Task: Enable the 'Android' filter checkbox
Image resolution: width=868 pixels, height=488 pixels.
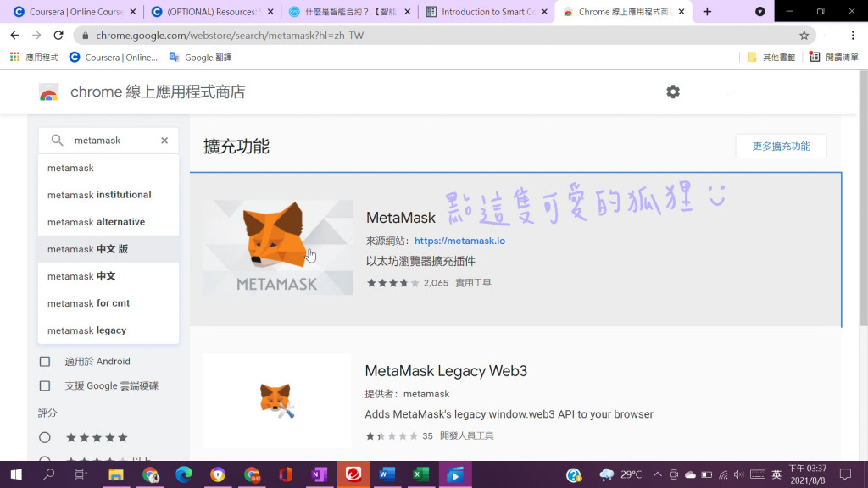Action: click(x=45, y=362)
